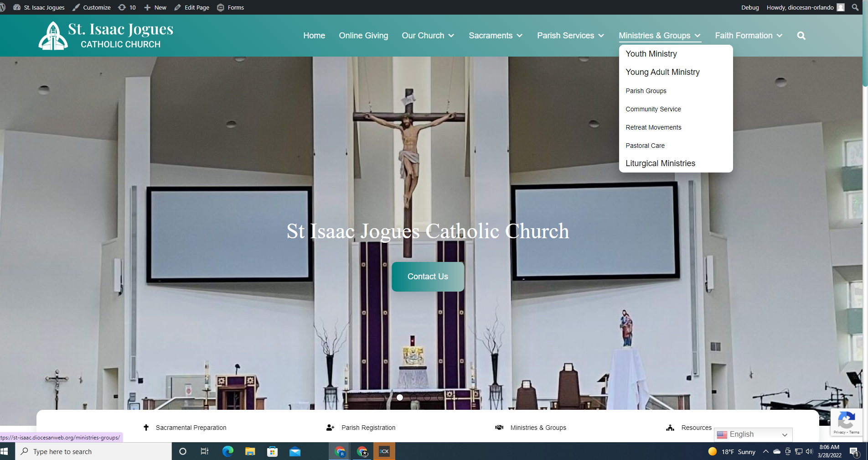The image size is (868, 460).
Task: Expand the Our Church dropdown menu
Action: click(428, 36)
